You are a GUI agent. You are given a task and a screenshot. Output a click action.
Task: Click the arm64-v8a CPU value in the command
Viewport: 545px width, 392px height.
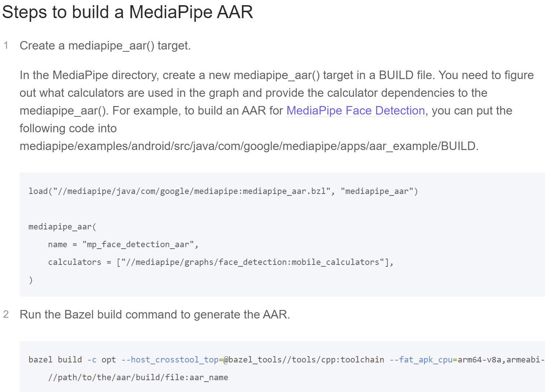click(480, 359)
